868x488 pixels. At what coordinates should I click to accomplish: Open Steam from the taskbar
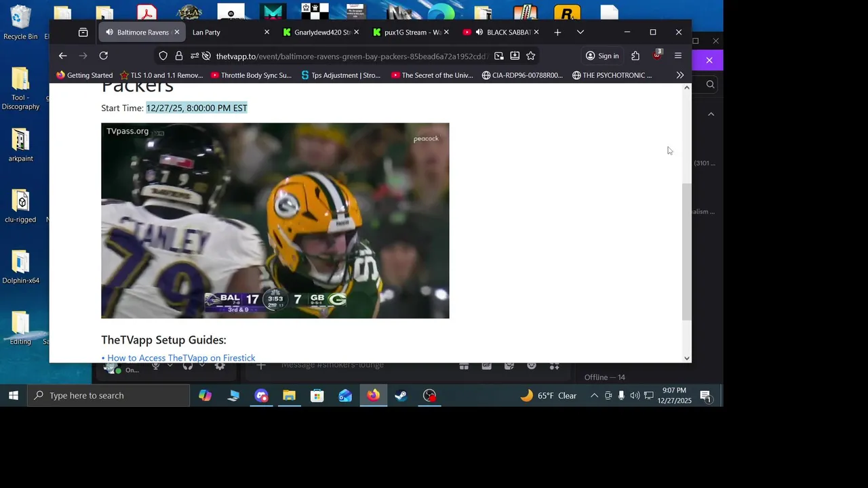pyautogui.click(x=401, y=395)
